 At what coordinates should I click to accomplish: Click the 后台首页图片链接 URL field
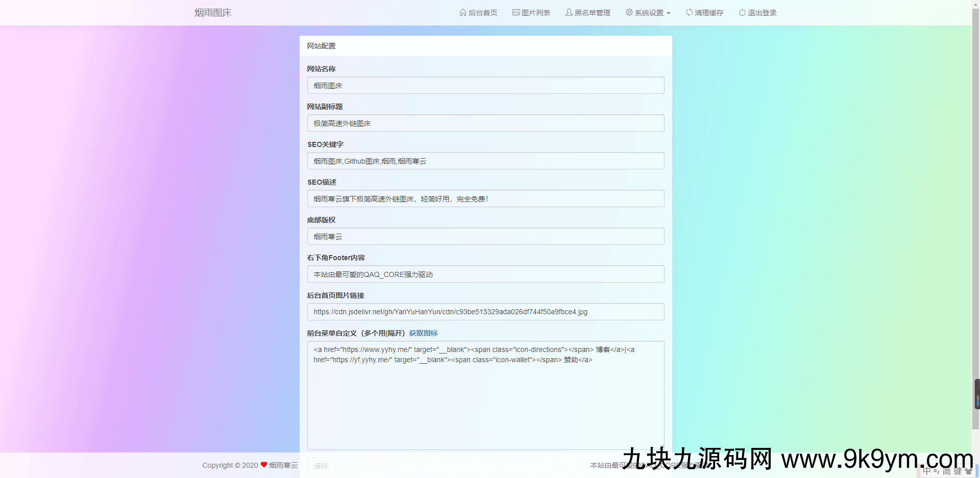[x=485, y=312]
